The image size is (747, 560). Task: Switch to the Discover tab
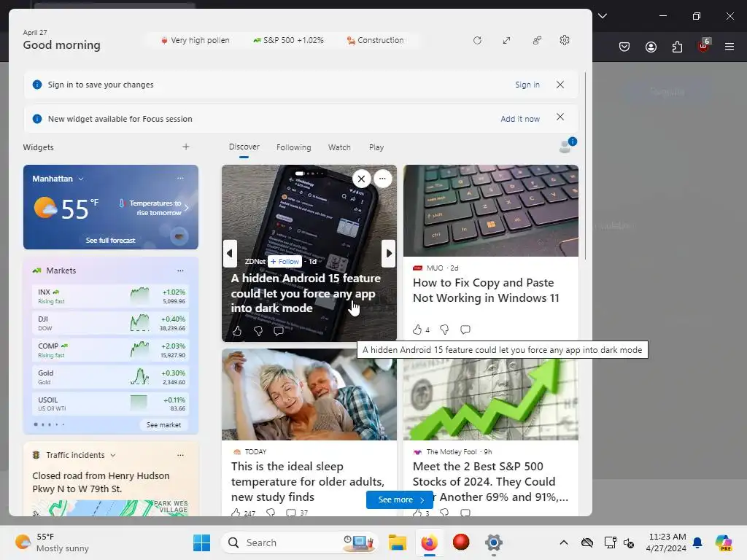pyautogui.click(x=244, y=147)
